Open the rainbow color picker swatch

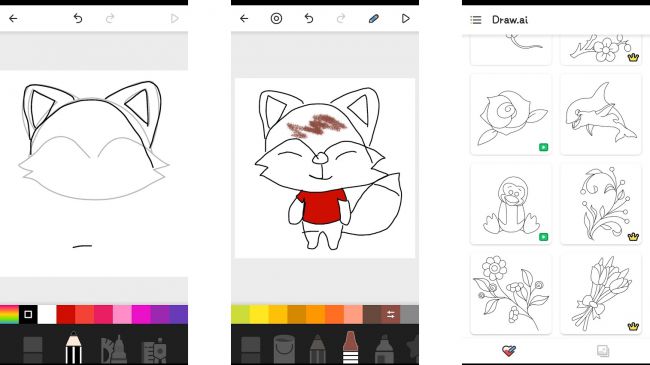coord(9,314)
